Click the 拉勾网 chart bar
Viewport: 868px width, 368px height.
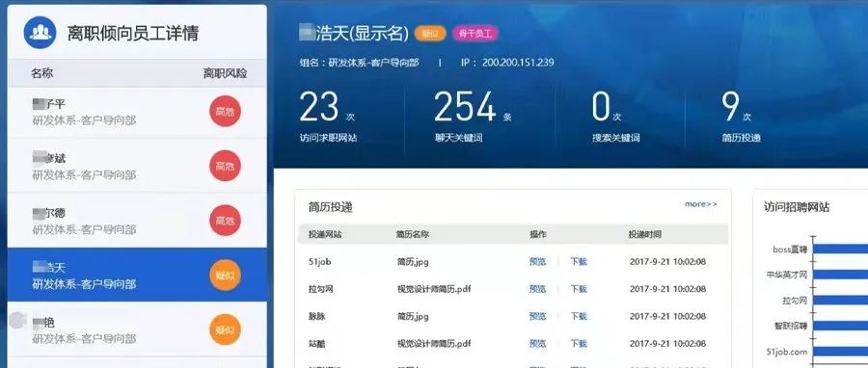pyautogui.click(x=840, y=300)
